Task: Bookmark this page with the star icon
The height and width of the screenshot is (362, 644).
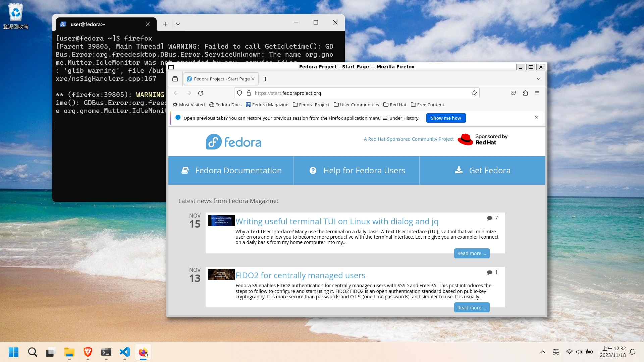Action: click(x=474, y=93)
